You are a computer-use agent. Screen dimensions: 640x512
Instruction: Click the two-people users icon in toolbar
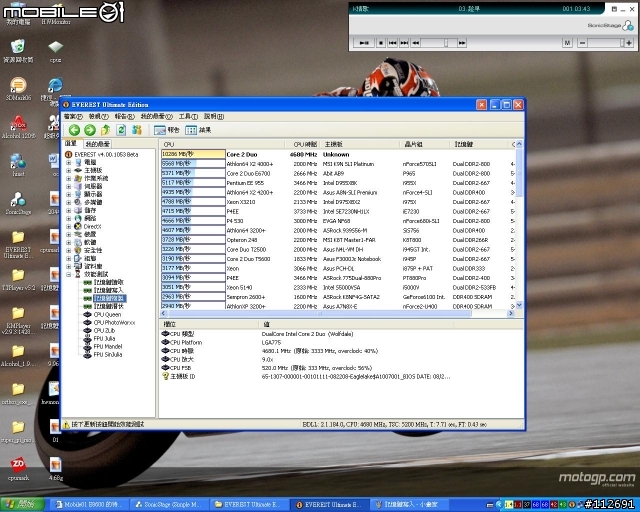click(x=137, y=130)
